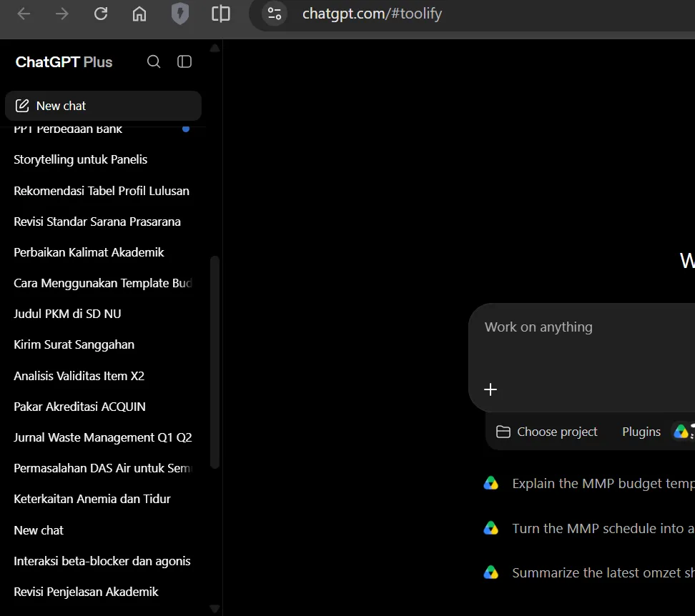This screenshot has height=616, width=695.
Task: Open the split view icon in toolbar
Action: tap(221, 14)
